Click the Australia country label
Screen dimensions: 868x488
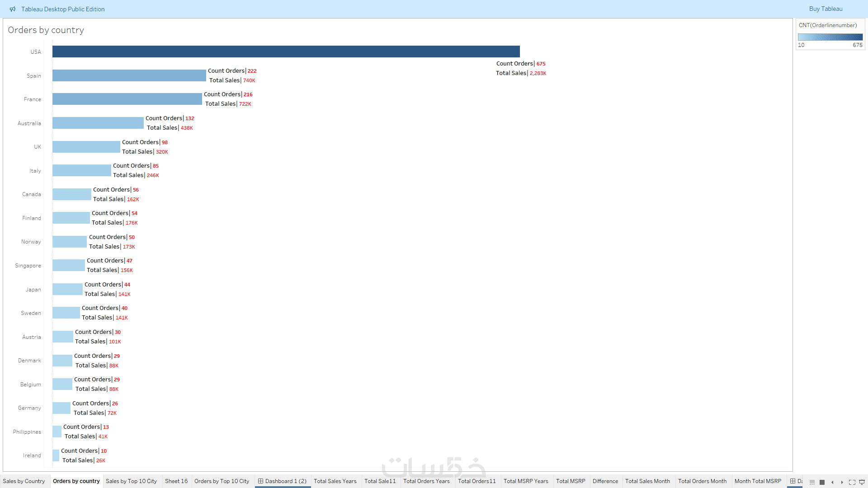(x=29, y=123)
